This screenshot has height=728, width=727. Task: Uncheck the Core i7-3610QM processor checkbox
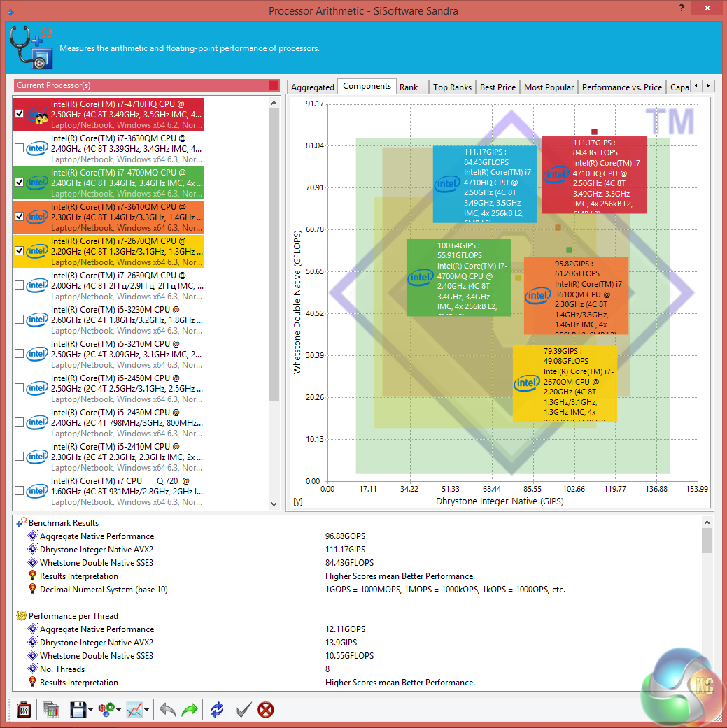[19, 216]
